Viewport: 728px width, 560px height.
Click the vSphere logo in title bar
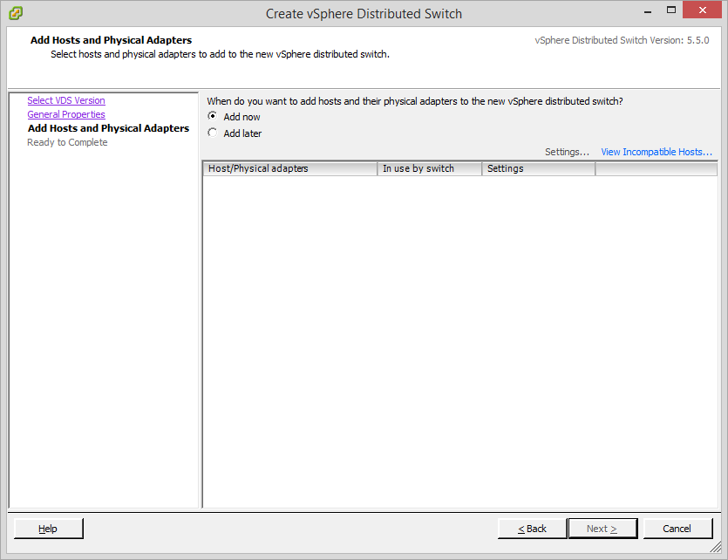tap(15, 13)
